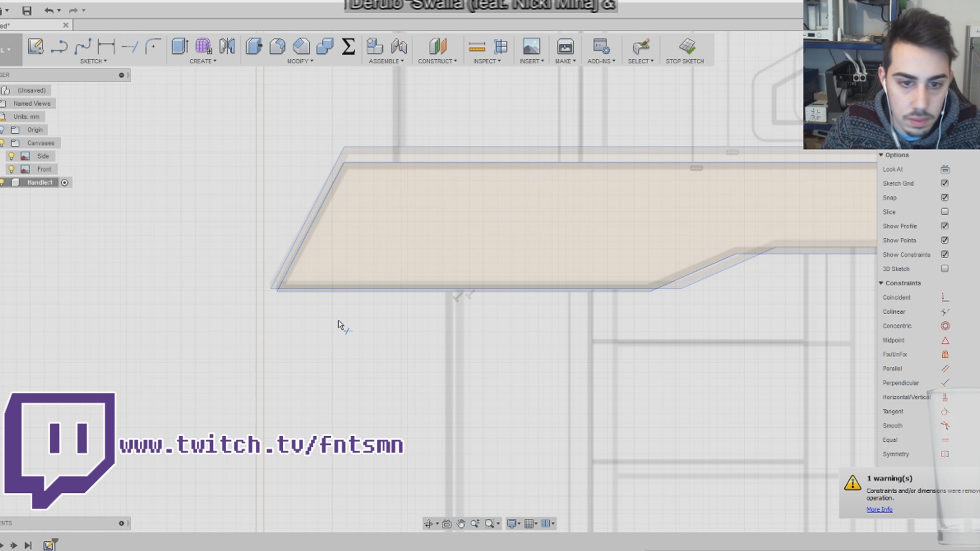The width and height of the screenshot is (980, 551).
Task: Open Change Parameters sigma icon
Action: pos(348,46)
